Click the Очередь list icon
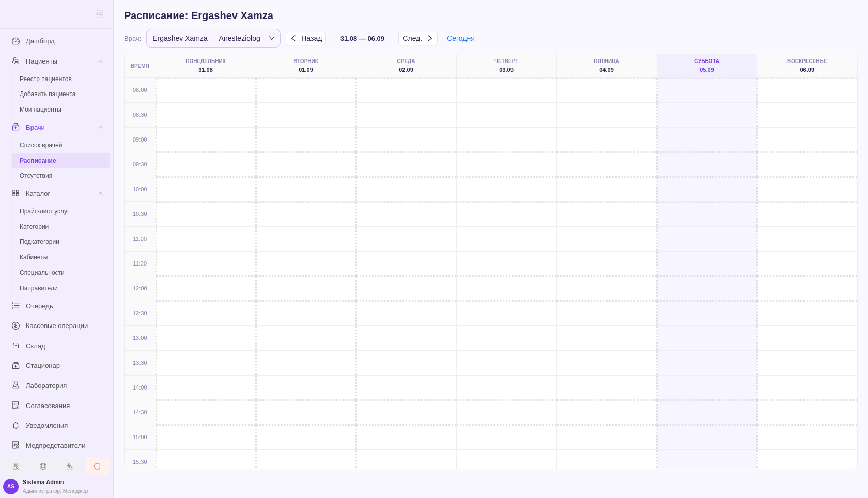Image resolution: width=868 pixels, height=498 pixels. [16, 306]
